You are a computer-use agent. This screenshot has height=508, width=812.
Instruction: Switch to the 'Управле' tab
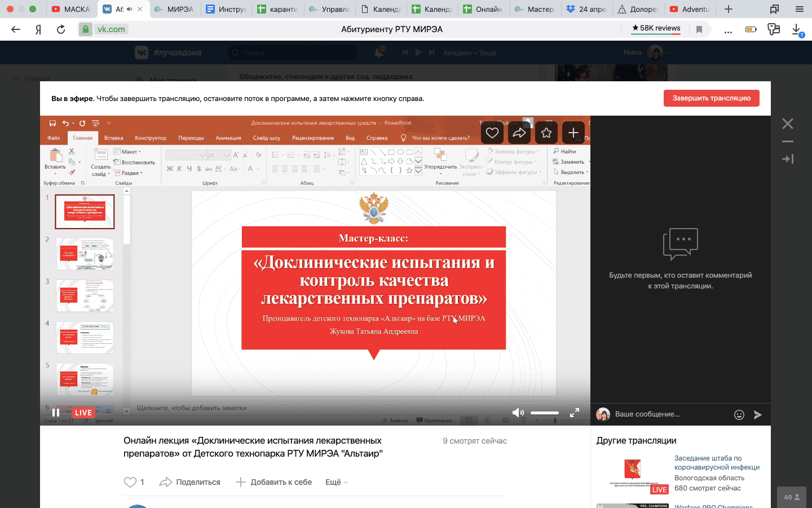click(x=329, y=9)
